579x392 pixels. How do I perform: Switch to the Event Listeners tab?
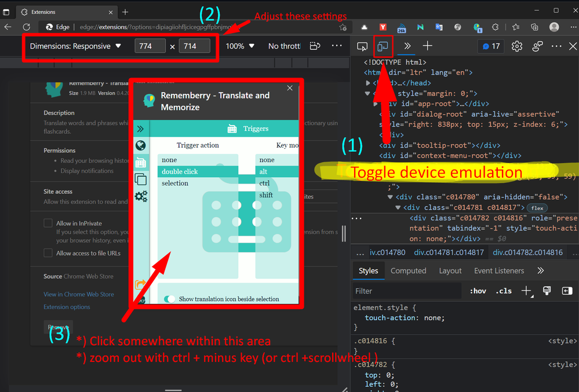click(x=499, y=270)
